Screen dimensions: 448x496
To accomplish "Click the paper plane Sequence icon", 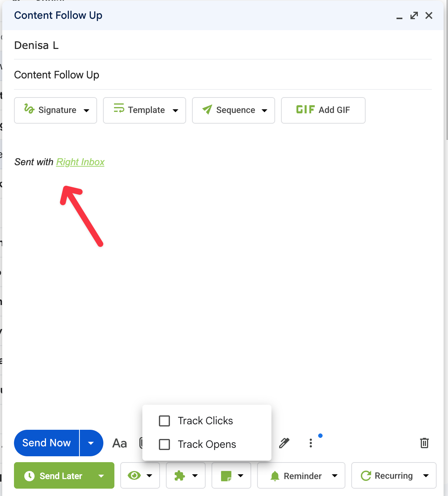I will coord(207,110).
